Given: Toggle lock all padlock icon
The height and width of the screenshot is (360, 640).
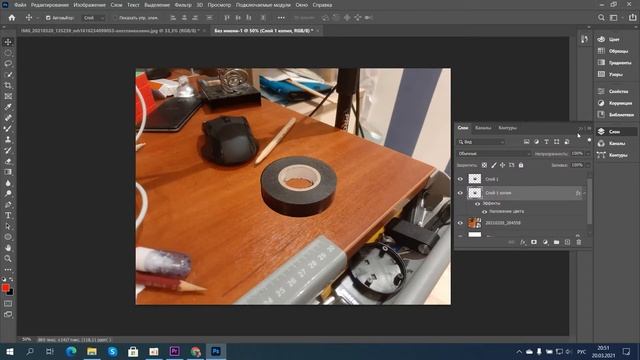Looking at the screenshot, I should click(521, 165).
